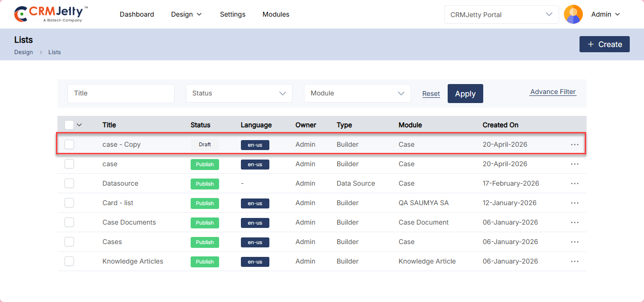644x302 pixels.
Task: Tick the select-all checkbox in table header
Action: (x=69, y=125)
